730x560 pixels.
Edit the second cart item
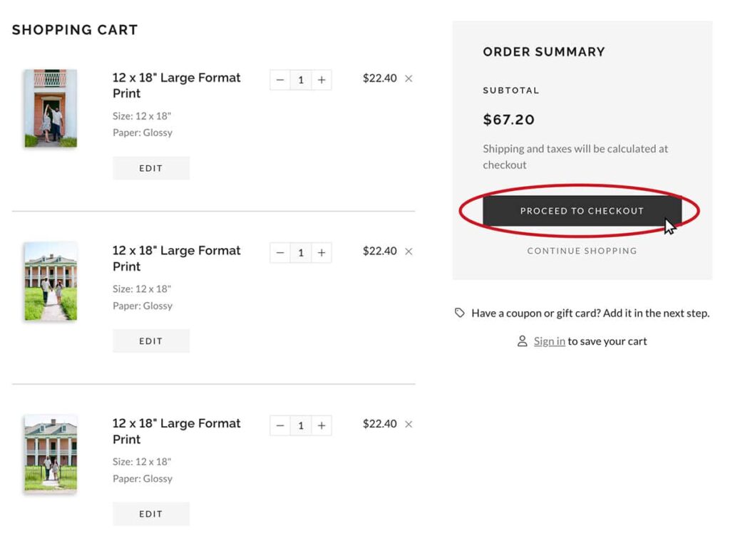tap(150, 341)
